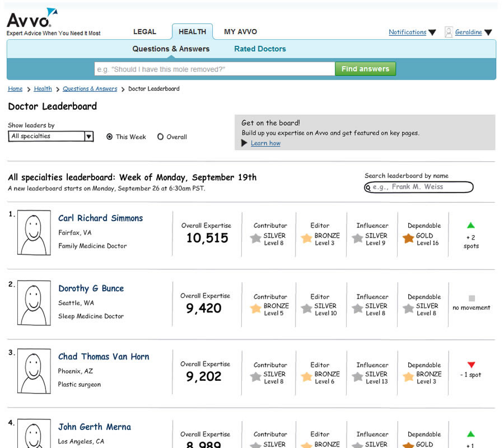Click Dorothy G Bunce's Dependable silver star
The width and height of the screenshot is (504, 448).
[x=408, y=309]
